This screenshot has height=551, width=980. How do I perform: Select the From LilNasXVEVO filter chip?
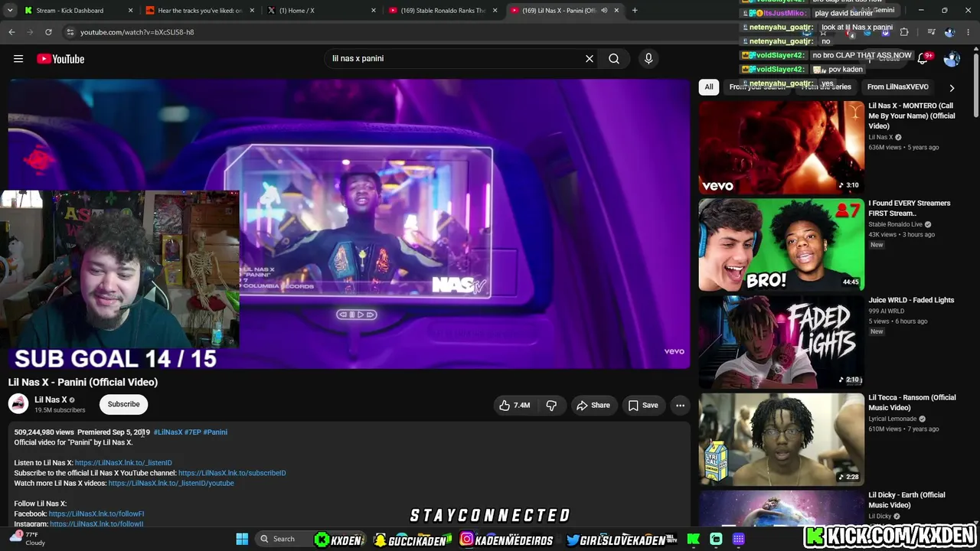click(x=897, y=87)
